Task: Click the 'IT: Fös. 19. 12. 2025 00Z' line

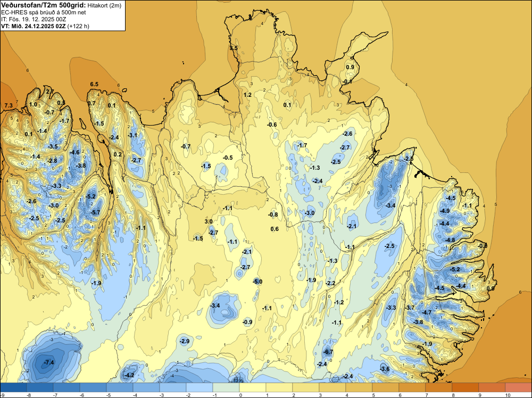Action: tap(34, 19)
